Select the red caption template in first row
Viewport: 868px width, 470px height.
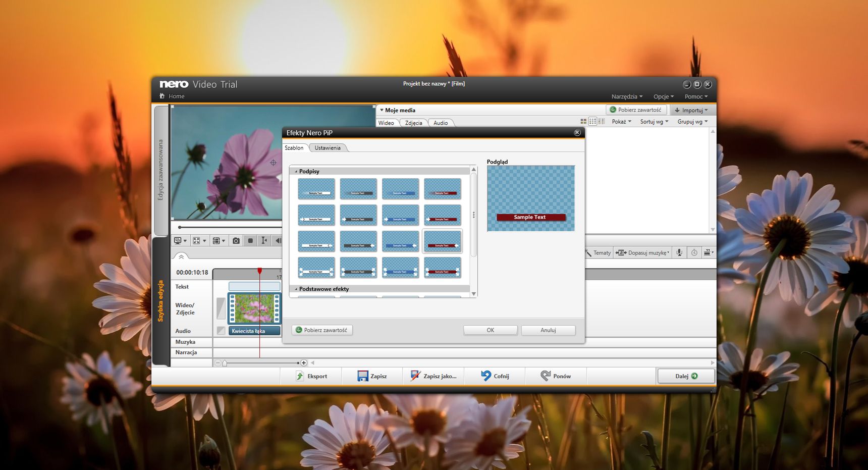coord(443,189)
